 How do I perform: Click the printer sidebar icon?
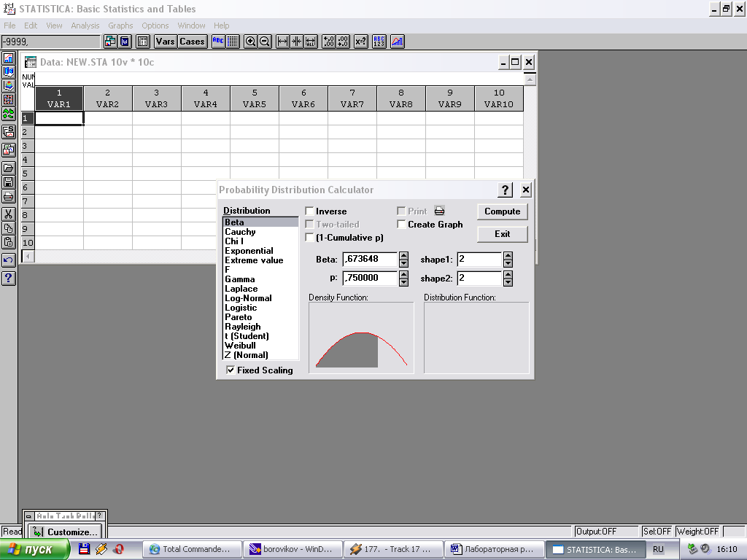[9, 196]
